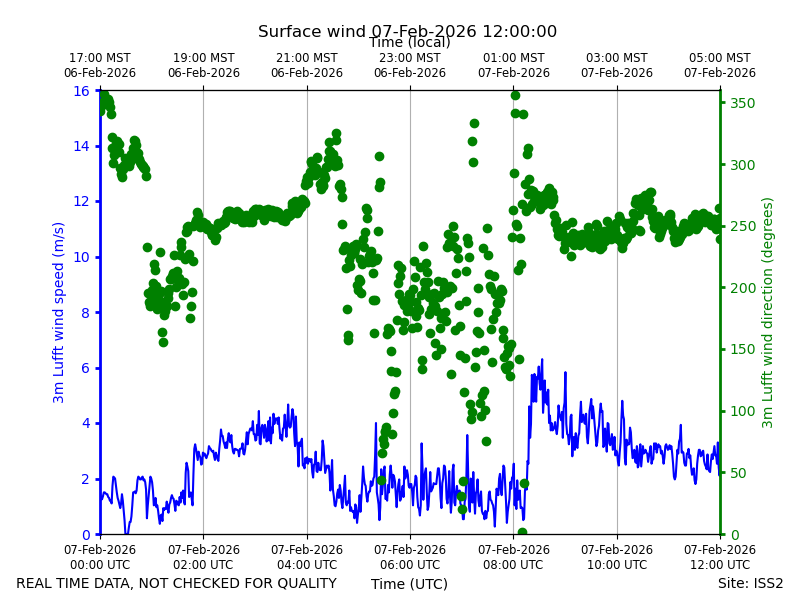Click the 3m Lufft wind direction axis label

tap(767, 313)
